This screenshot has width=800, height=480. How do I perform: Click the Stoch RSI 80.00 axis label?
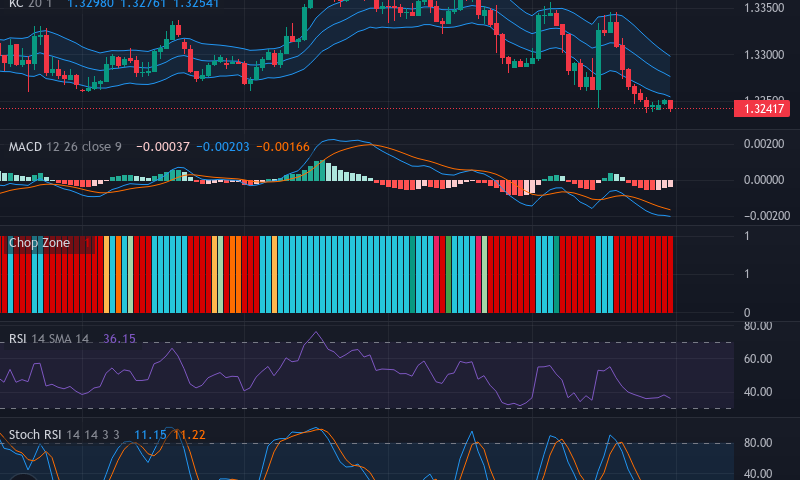click(x=758, y=443)
